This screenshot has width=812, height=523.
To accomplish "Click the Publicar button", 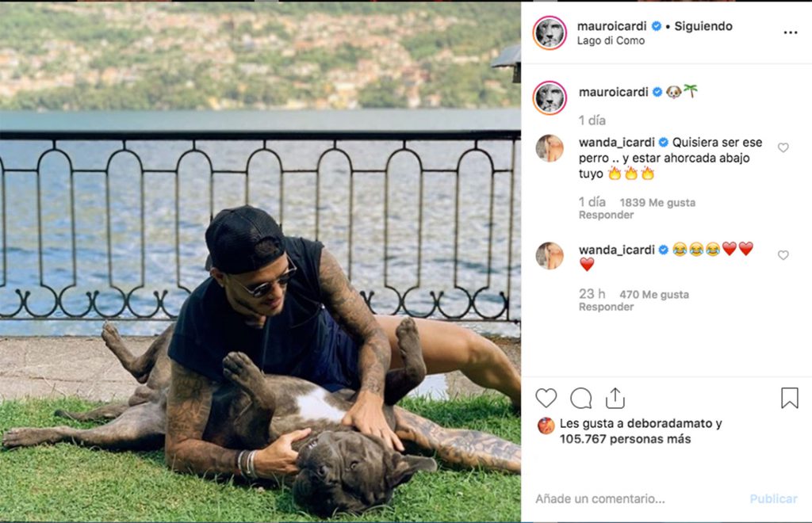I will tap(773, 498).
